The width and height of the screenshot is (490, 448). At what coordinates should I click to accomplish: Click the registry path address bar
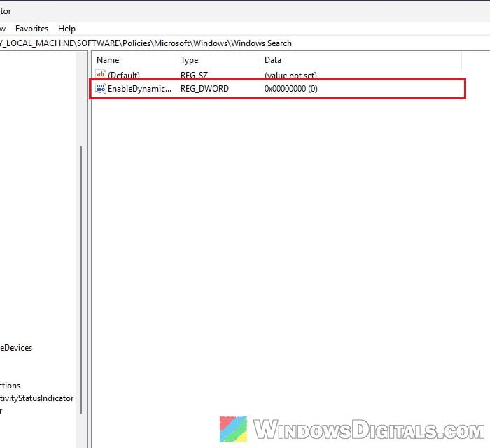coord(245,43)
